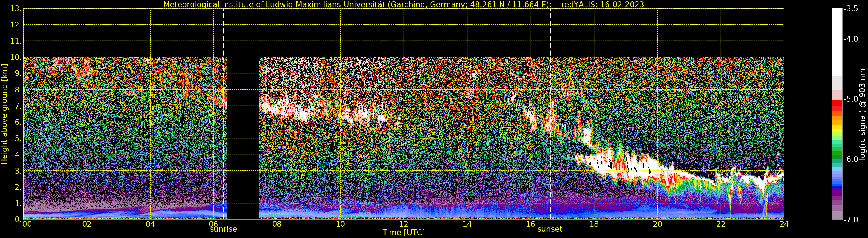This screenshot has width=868, height=238.
Task: Click the 'Time [UTC]' axis label
Action: 404,232
